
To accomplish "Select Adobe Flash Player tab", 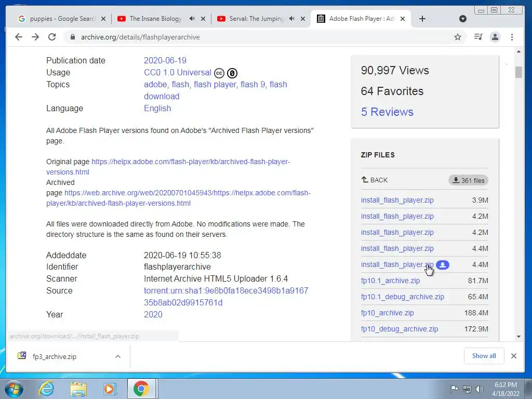I will point(361,19).
